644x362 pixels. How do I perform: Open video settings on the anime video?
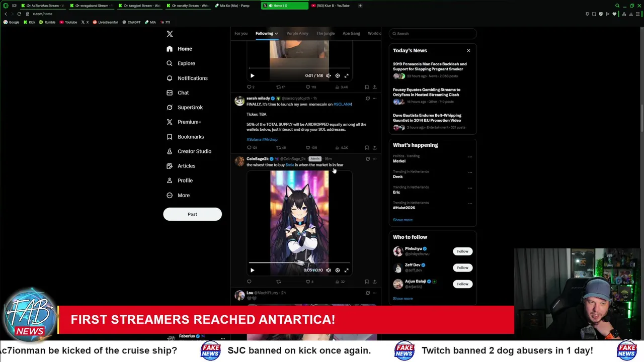338,270
